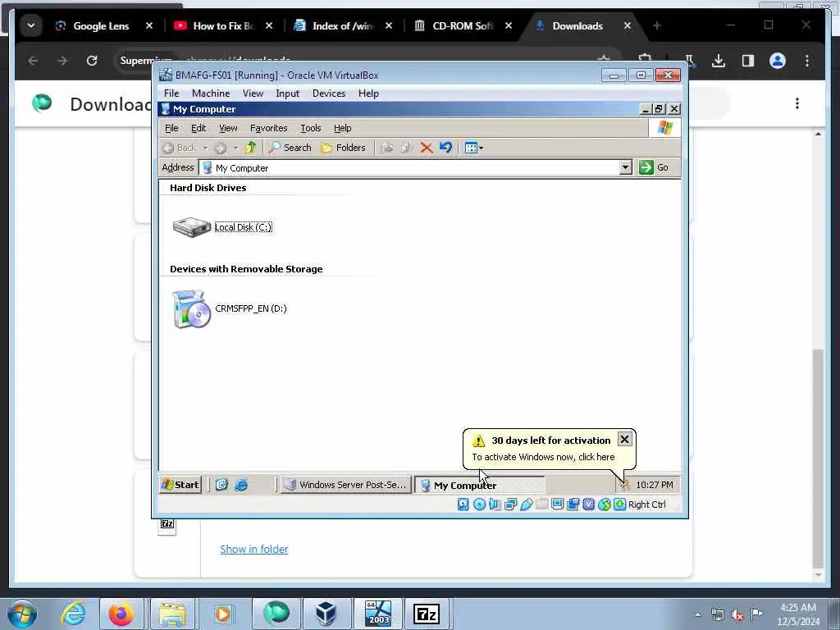Click the VirtualBox network status icon
Screen dimensions: 840x630
pyautogui.click(x=510, y=504)
